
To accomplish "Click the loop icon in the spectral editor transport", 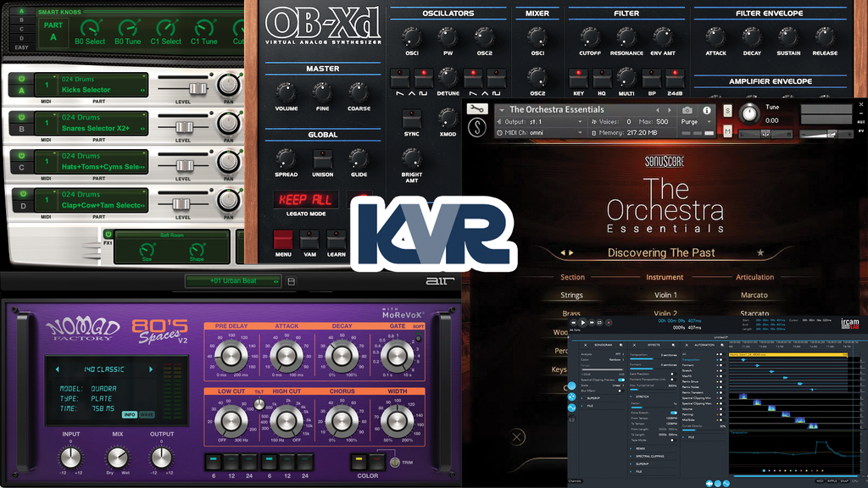I will (599, 322).
